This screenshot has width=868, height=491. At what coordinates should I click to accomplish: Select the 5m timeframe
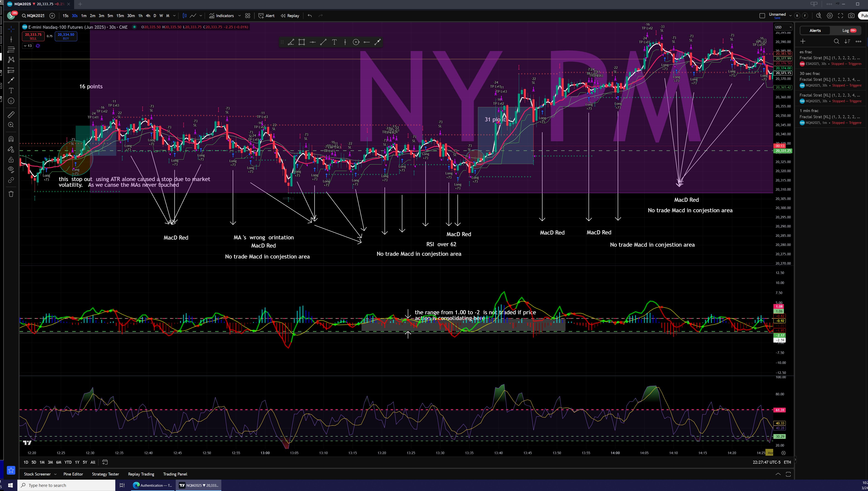(x=110, y=16)
